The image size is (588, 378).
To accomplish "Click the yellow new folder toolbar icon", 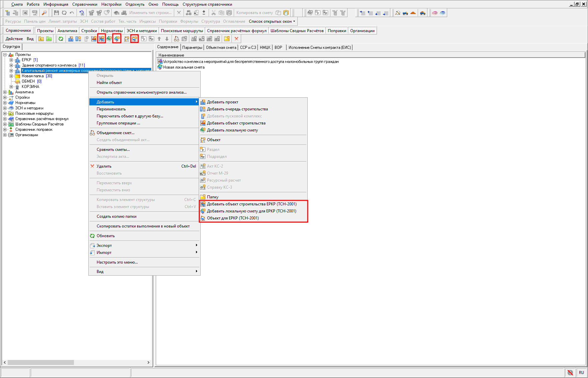I will [x=227, y=39].
